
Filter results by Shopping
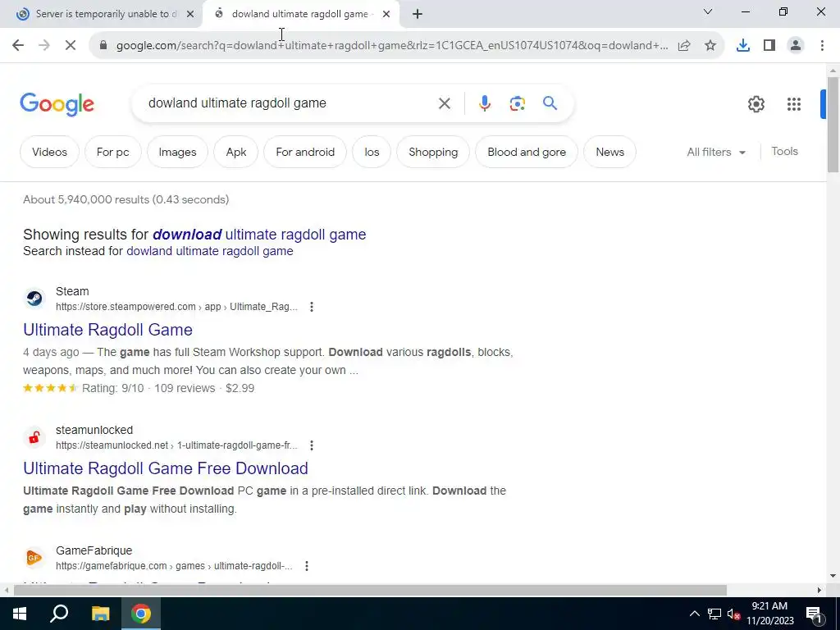pos(433,152)
